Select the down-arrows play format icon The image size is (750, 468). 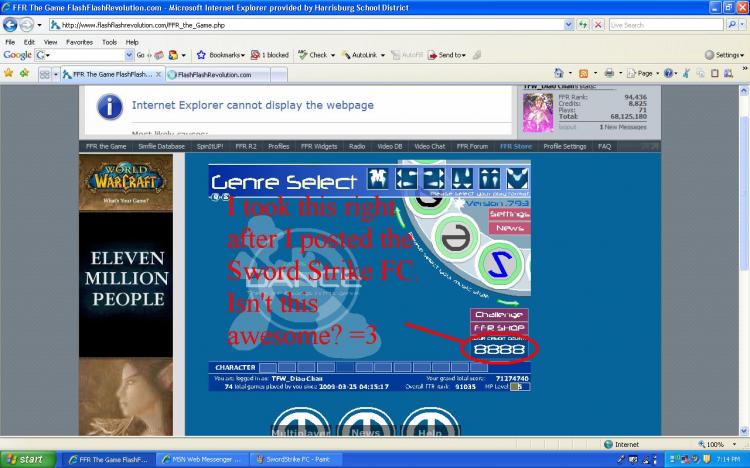[x=462, y=178]
